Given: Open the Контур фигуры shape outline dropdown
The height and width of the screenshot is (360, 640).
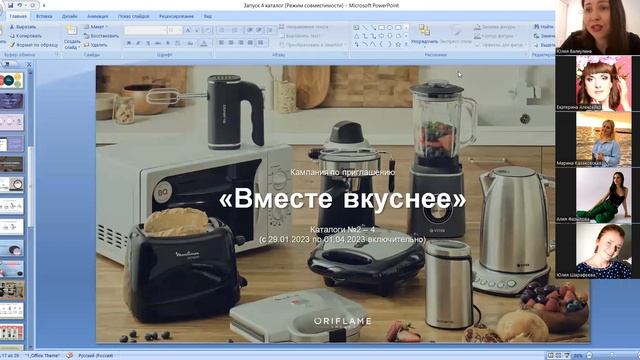Looking at the screenshot, I should tap(496, 36).
